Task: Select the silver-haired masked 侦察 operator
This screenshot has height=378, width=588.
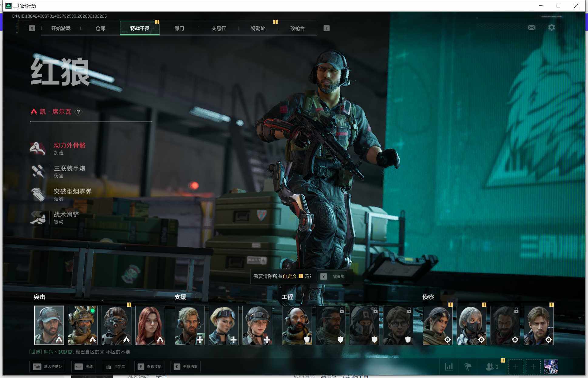Action: pyautogui.click(x=471, y=325)
